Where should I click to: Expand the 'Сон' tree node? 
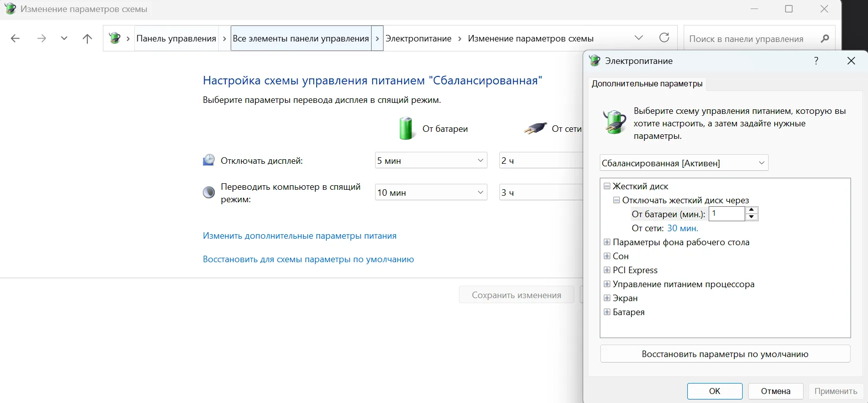607,256
